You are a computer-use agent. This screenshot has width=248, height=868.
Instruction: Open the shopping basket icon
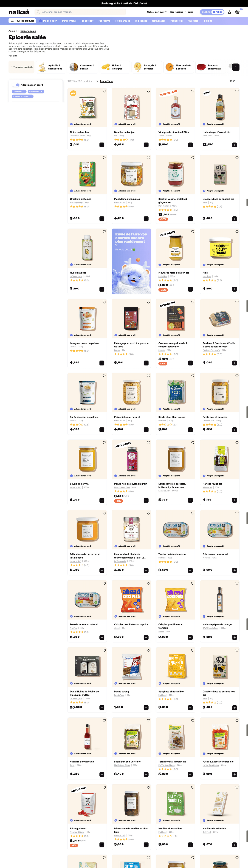(237, 12)
